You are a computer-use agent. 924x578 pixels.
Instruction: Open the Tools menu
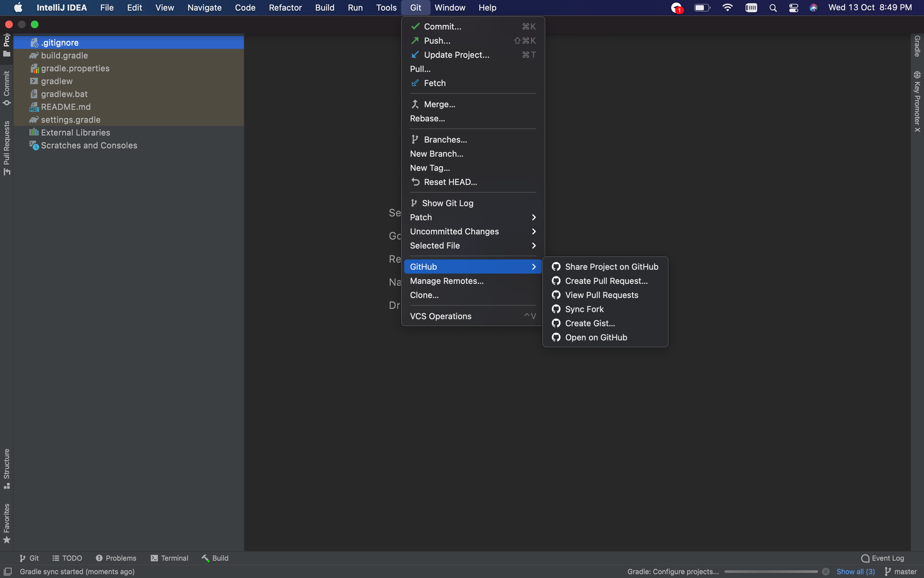pyautogui.click(x=386, y=8)
